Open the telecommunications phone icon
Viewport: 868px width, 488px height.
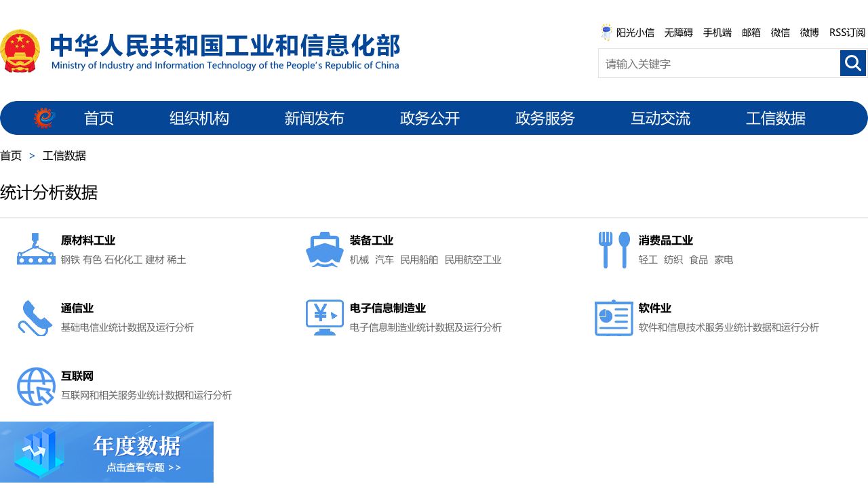36,317
